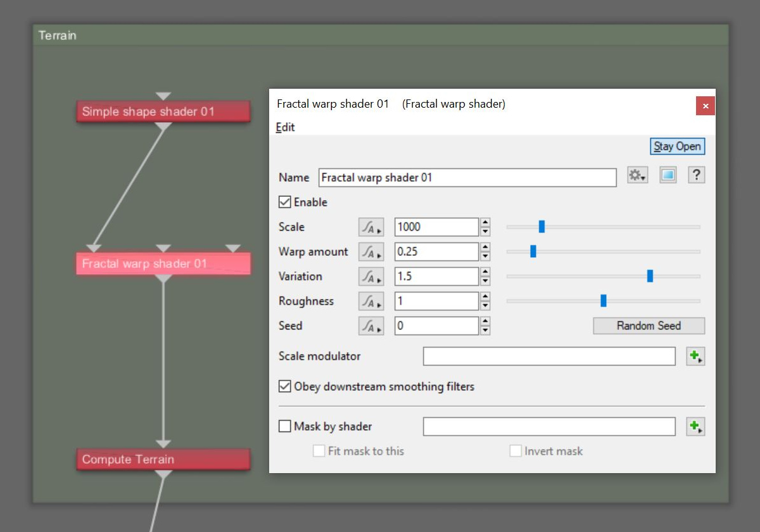The height and width of the screenshot is (532, 760).
Task: Toggle Obey downstream smoothing filters
Action: [x=285, y=386]
